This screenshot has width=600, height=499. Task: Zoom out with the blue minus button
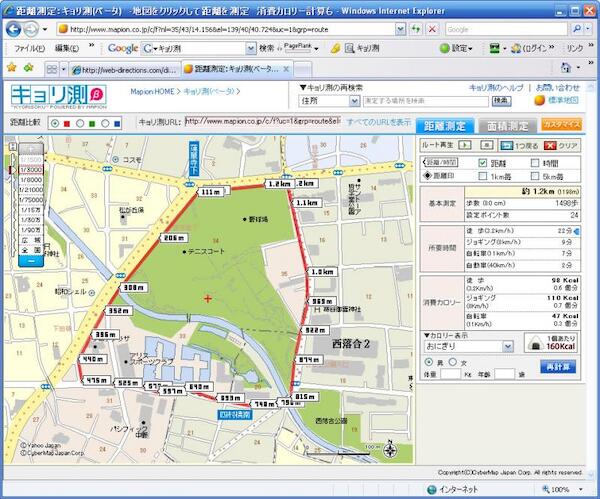pos(31,261)
